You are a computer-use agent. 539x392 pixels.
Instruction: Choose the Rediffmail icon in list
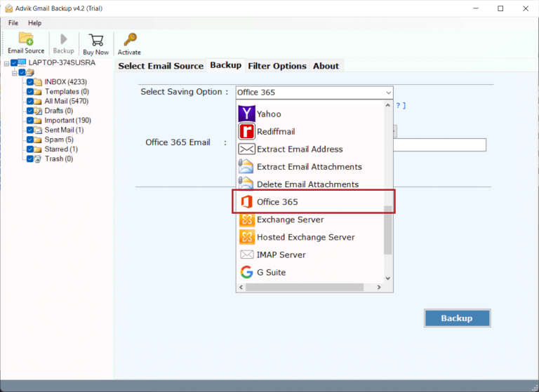click(246, 131)
